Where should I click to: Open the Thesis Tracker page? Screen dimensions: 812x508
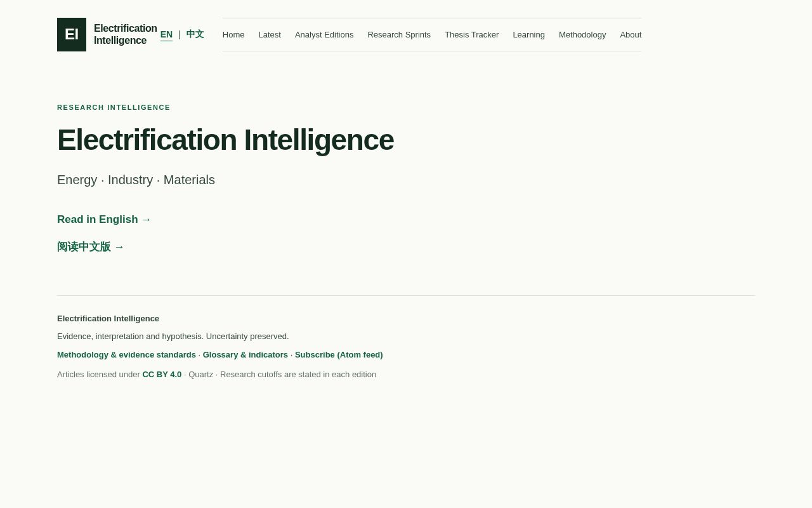[472, 34]
